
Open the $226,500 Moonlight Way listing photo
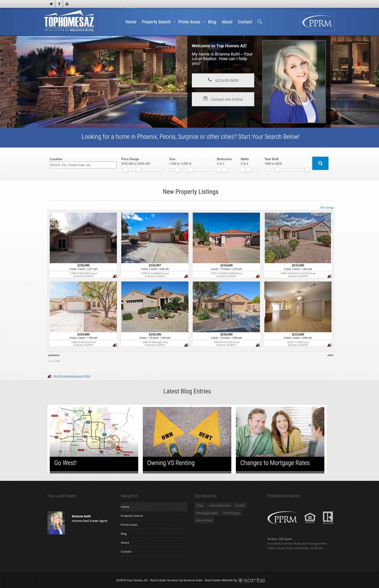tap(155, 307)
